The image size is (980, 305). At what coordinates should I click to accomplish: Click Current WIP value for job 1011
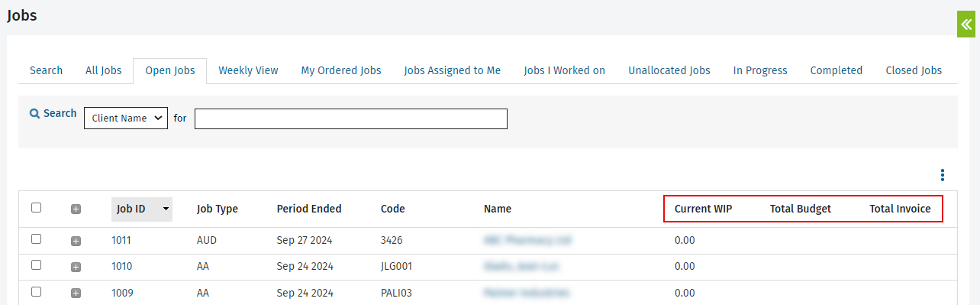coord(685,240)
